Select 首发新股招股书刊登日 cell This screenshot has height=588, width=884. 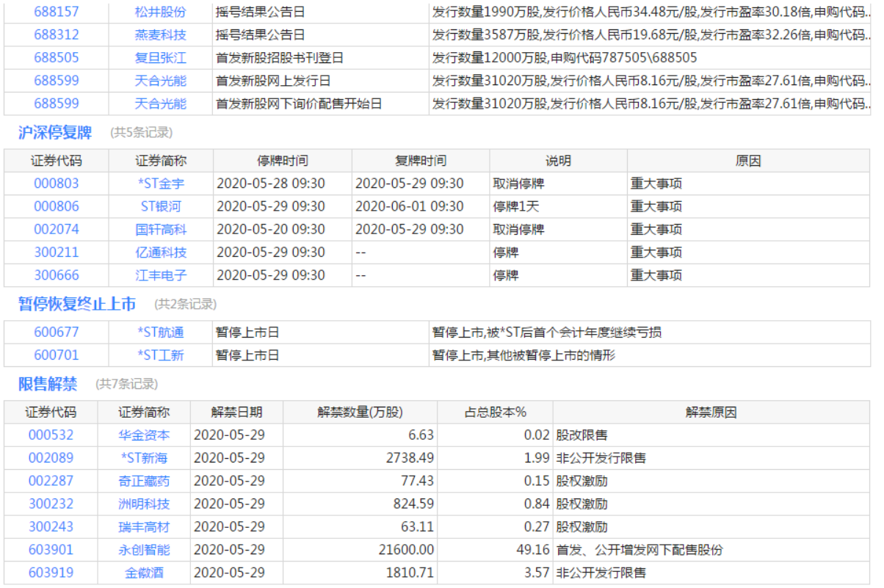point(321,57)
